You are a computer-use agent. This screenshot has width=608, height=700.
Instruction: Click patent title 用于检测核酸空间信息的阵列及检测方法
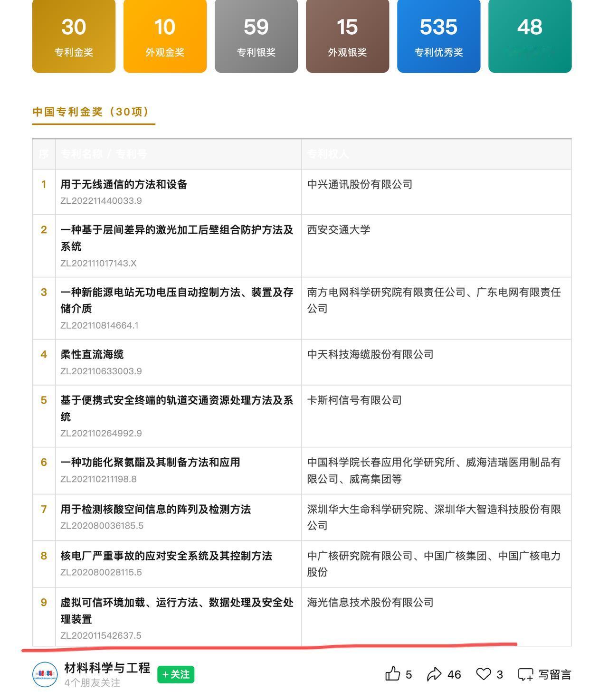(x=155, y=509)
